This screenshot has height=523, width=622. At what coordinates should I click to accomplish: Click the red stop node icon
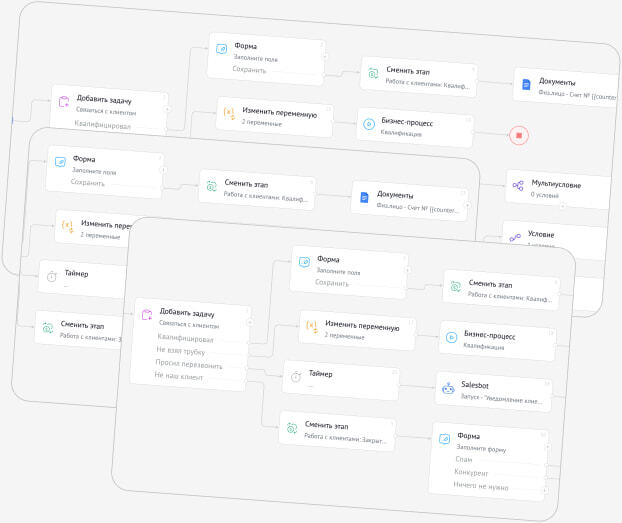[519, 135]
